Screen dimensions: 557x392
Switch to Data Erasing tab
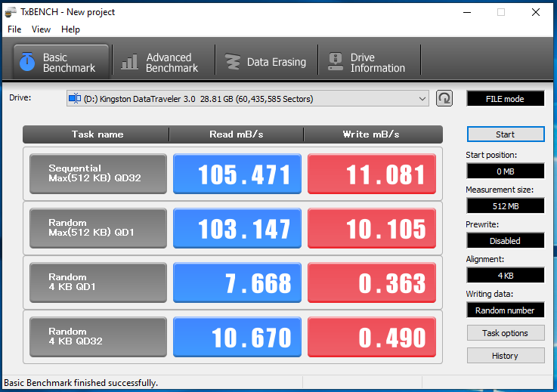point(267,62)
